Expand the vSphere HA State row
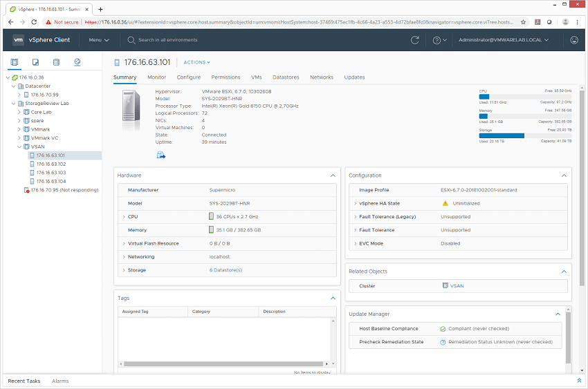 point(355,203)
